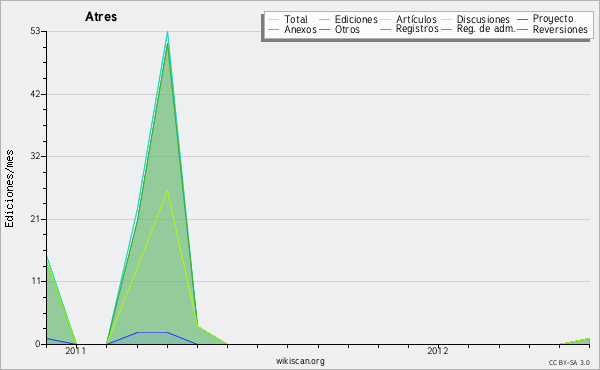600x370 pixels.
Task: Click the Artículos legend label
Action: tap(416, 19)
